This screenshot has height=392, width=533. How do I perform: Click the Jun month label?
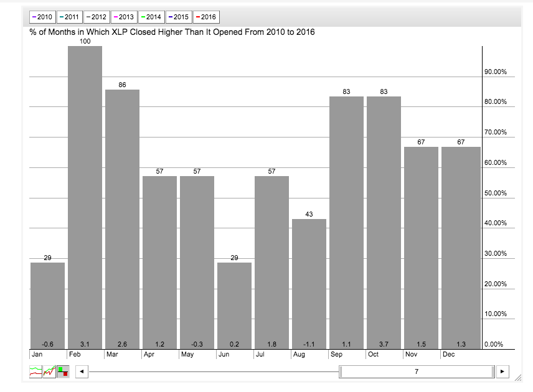pyautogui.click(x=224, y=354)
